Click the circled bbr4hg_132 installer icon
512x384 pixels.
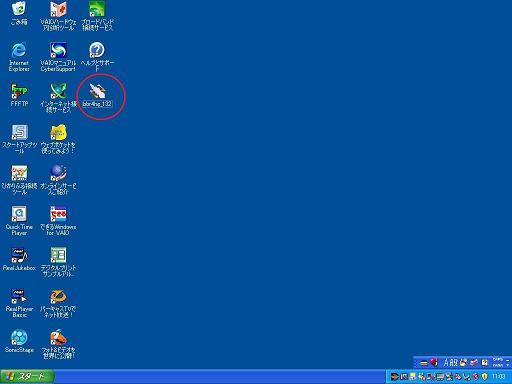(x=97, y=96)
